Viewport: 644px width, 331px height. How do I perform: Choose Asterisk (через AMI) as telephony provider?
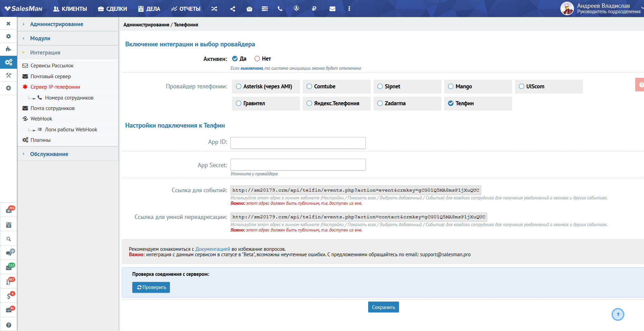point(239,86)
